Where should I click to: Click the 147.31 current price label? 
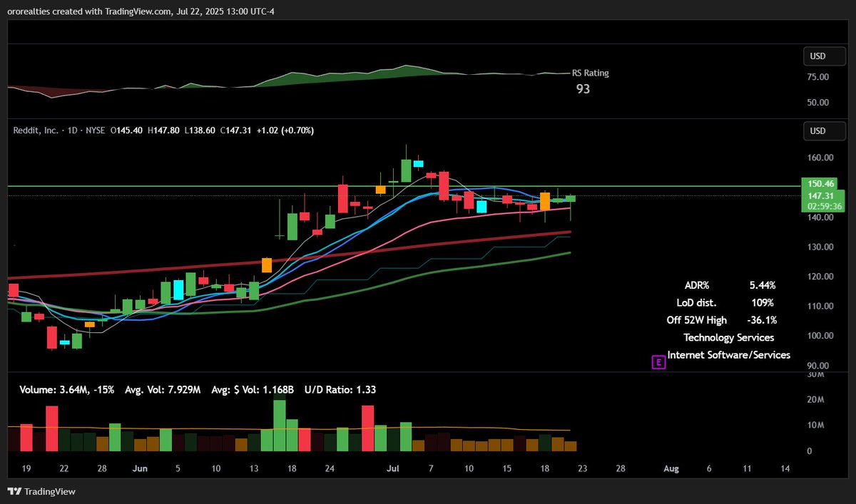point(822,195)
